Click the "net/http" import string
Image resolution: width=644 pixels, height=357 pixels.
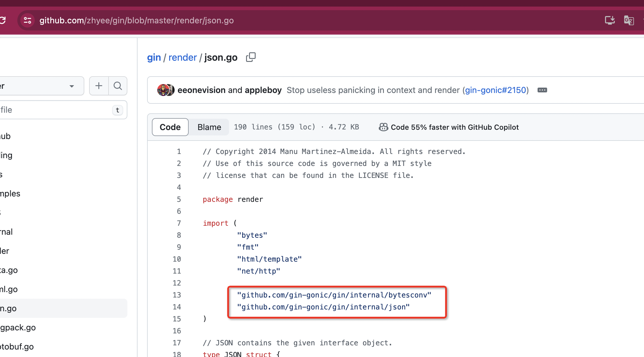(259, 271)
